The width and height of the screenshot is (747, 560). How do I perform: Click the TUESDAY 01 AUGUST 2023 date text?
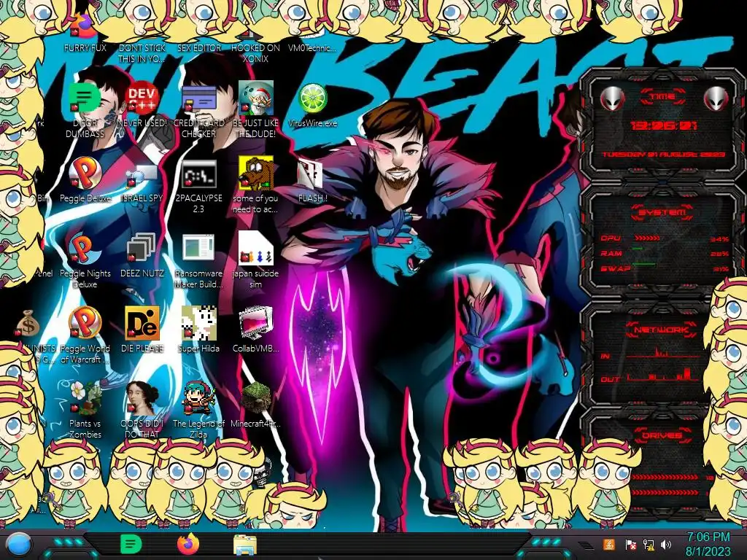(663, 155)
